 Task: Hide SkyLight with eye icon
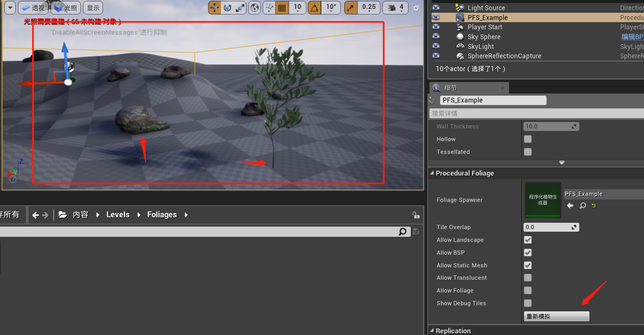pos(436,46)
